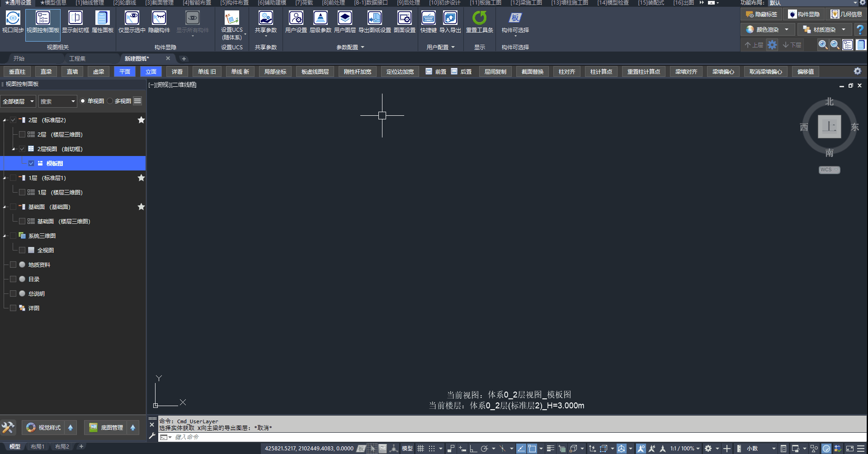
Task: Open 用户图层 user layers icon
Action: 345,22
